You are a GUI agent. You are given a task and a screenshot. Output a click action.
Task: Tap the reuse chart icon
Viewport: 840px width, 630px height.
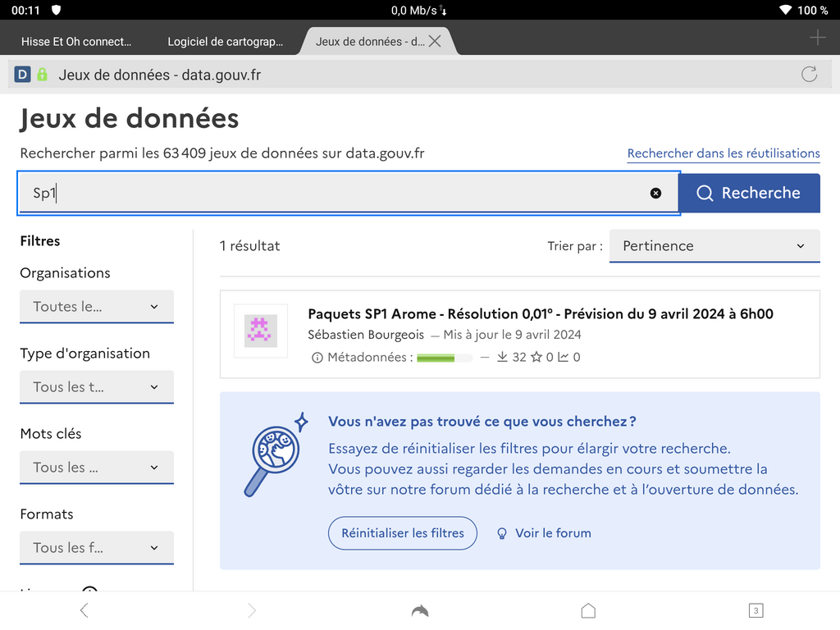point(563,357)
